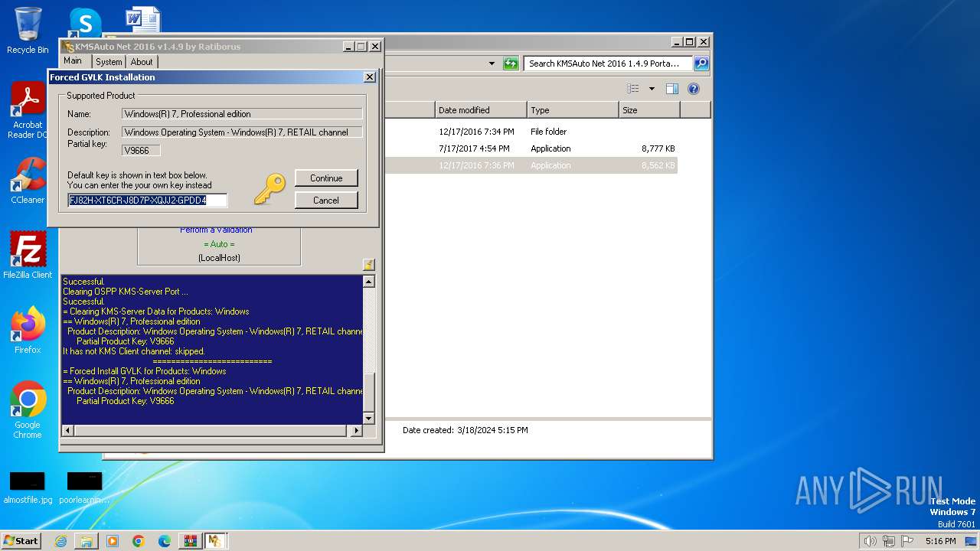Open media player taskbar icon
The image size is (980, 551).
click(113, 541)
